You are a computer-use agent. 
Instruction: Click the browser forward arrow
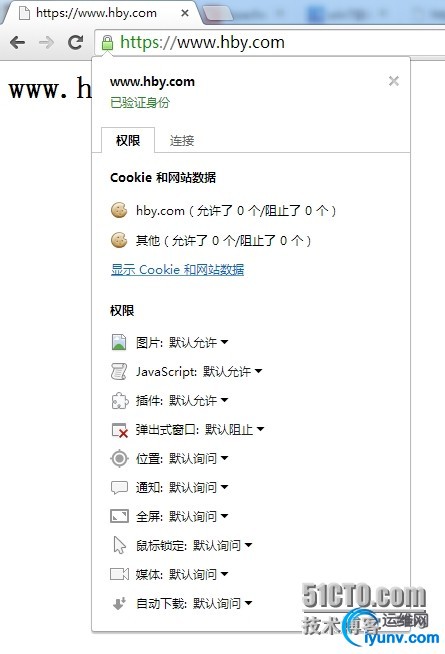46,43
